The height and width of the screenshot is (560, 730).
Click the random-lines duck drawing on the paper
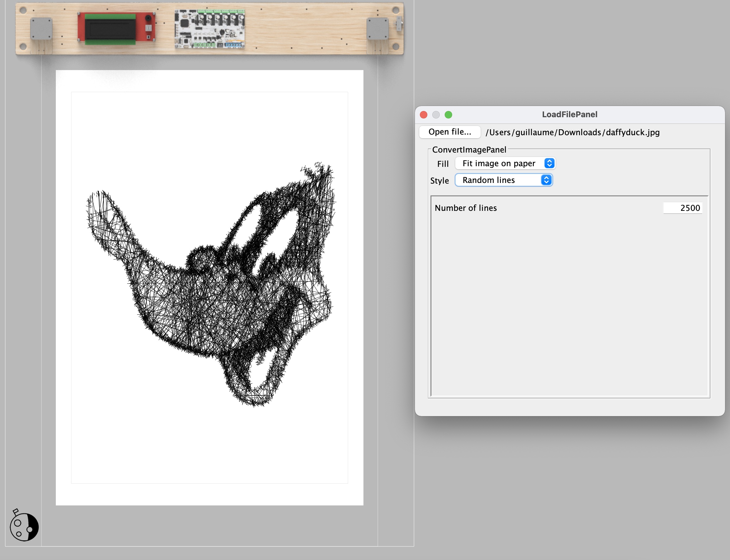[x=211, y=284]
